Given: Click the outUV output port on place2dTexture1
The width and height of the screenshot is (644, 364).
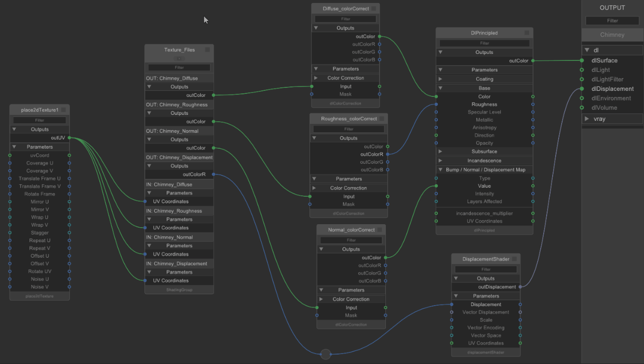Looking at the screenshot, I should [69, 138].
